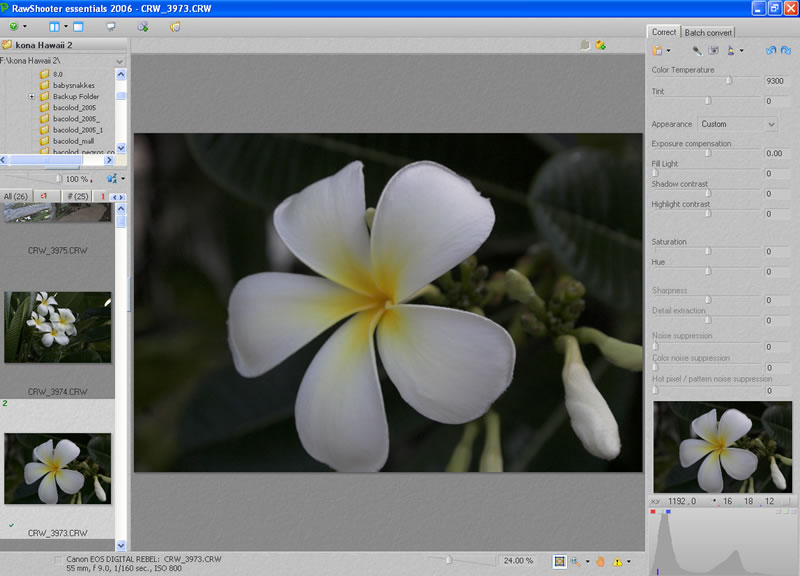This screenshot has height=576, width=800.
Task: Select the bacolod_2005 folder
Action: (x=73, y=108)
